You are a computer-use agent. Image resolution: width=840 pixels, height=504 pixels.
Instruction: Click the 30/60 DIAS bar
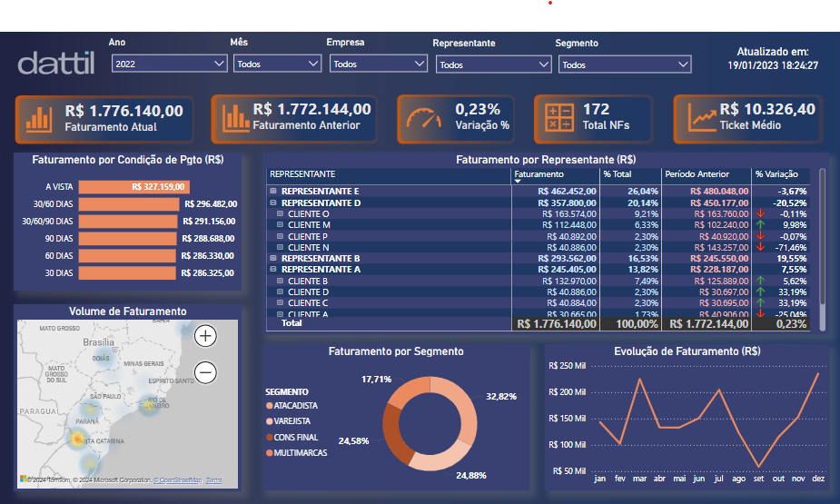[129, 204]
